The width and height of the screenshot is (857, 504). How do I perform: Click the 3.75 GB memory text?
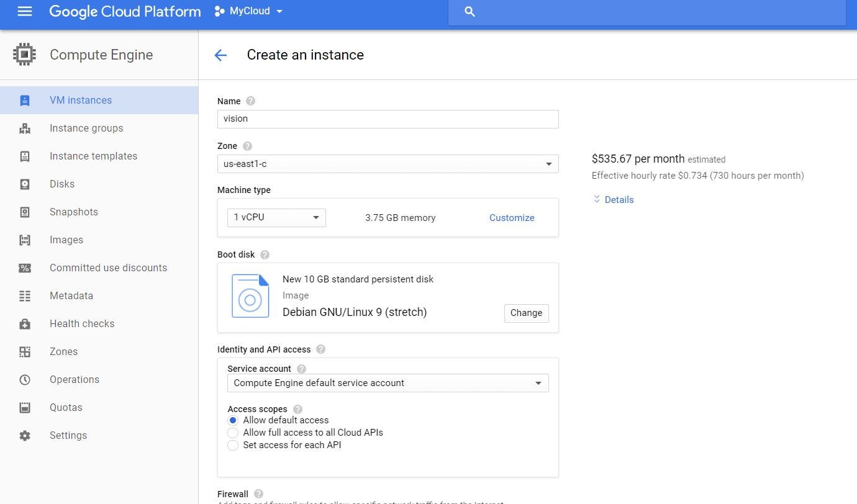401,218
